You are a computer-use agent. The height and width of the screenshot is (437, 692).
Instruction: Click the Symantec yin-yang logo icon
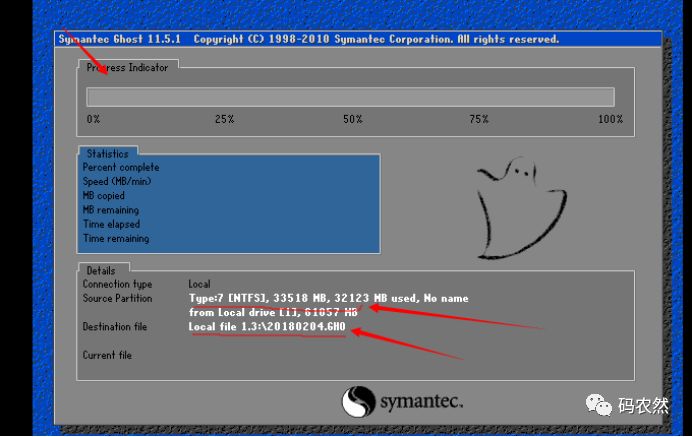[x=358, y=401]
